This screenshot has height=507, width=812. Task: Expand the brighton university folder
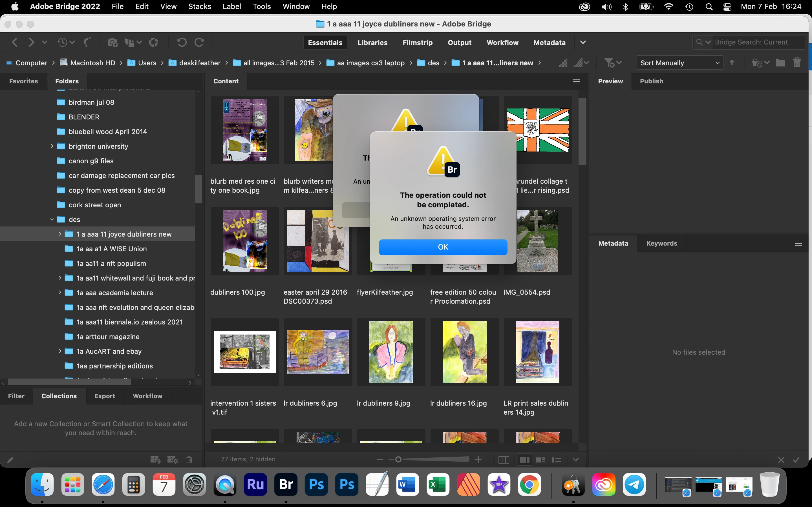52,146
